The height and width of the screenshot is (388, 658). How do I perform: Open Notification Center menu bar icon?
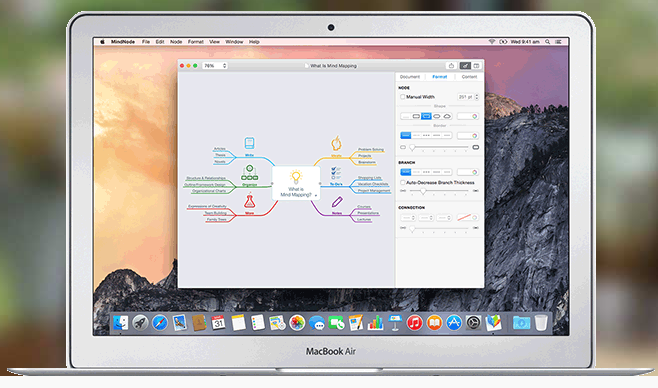coord(558,42)
